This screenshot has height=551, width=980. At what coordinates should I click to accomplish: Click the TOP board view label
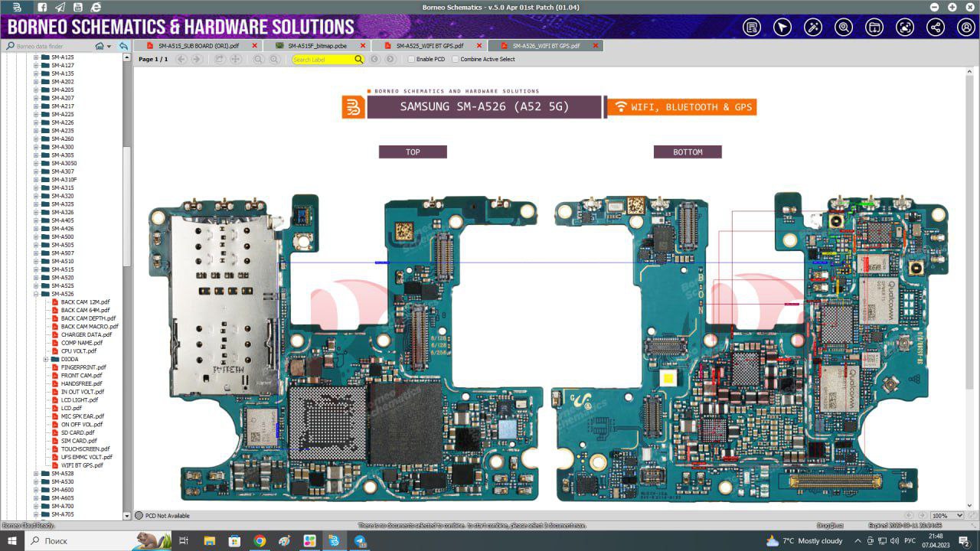click(x=413, y=152)
